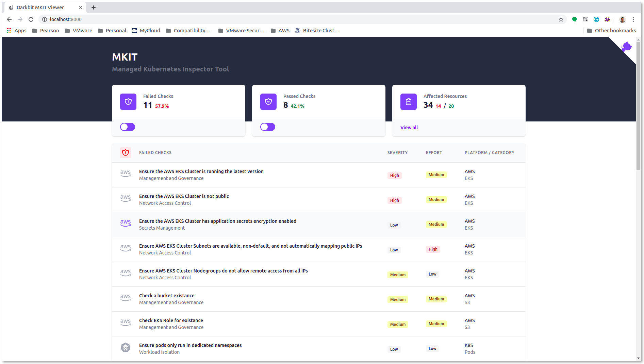This screenshot has width=644, height=364.
Task: Click the Passed Checks shield icon
Action: (268, 101)
